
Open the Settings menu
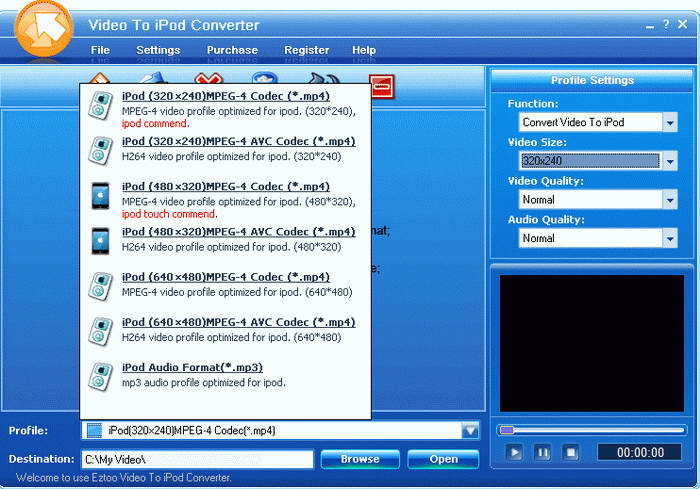click(158, 50)
